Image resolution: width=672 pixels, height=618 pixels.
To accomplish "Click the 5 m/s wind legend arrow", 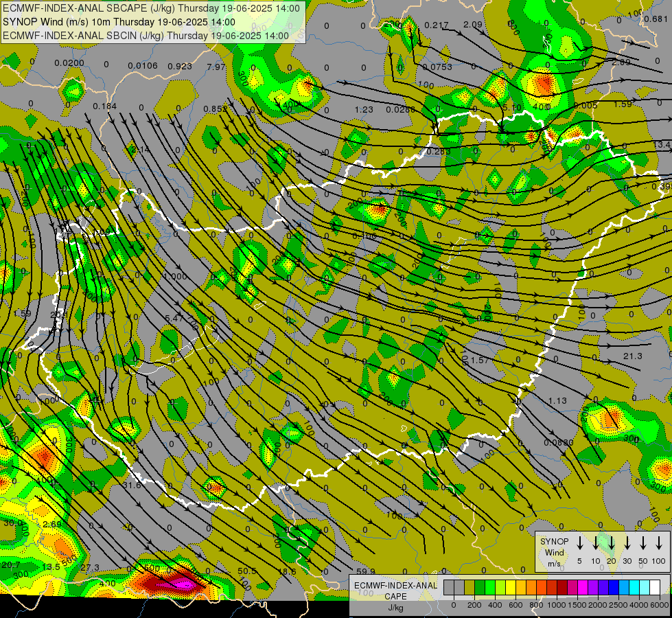I will tap(579, 543).
